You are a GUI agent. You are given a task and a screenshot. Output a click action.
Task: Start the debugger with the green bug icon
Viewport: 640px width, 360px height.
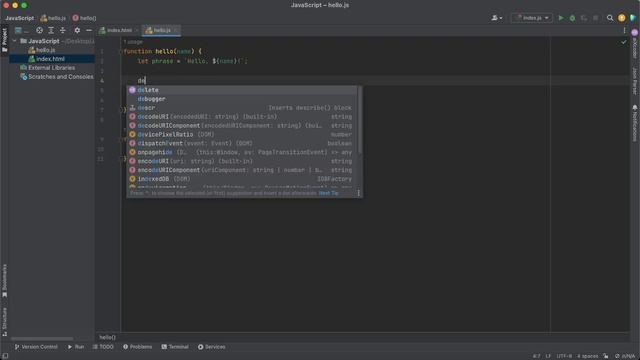(x=572, y=18)
